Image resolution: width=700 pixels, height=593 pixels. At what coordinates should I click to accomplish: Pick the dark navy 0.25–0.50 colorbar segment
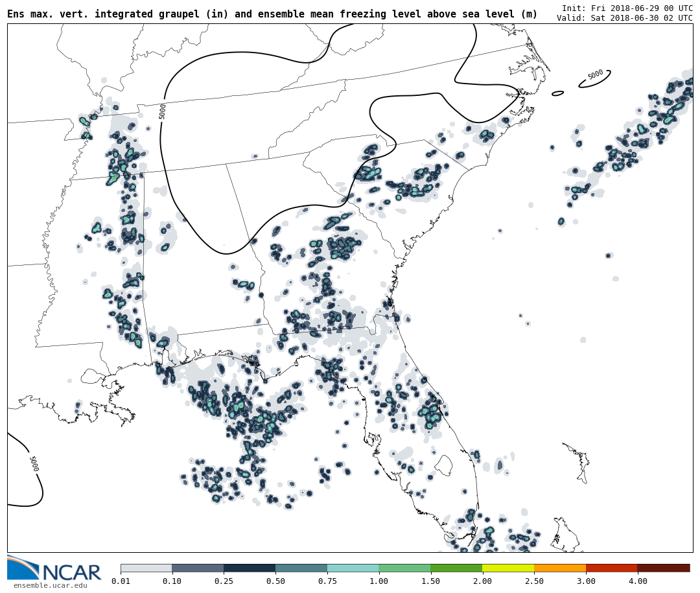point(250,568)
